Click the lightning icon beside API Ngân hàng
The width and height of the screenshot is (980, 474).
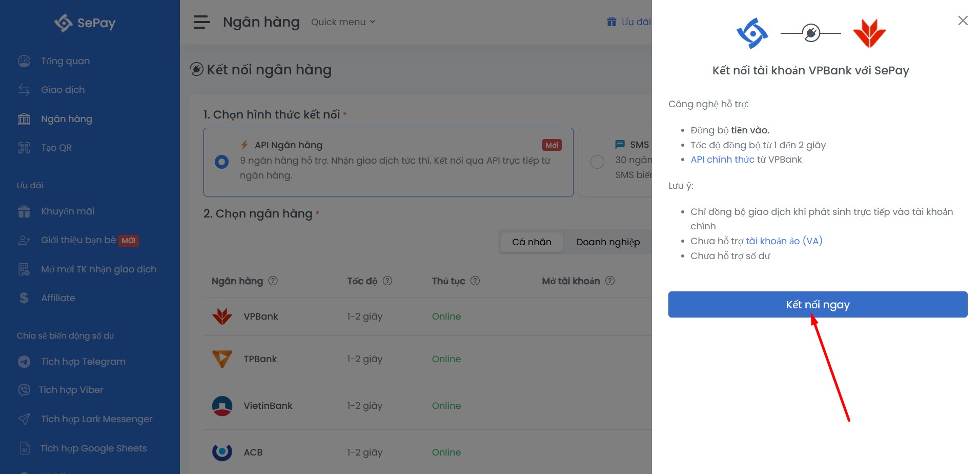pyautogui.click(x=245, y=145)
